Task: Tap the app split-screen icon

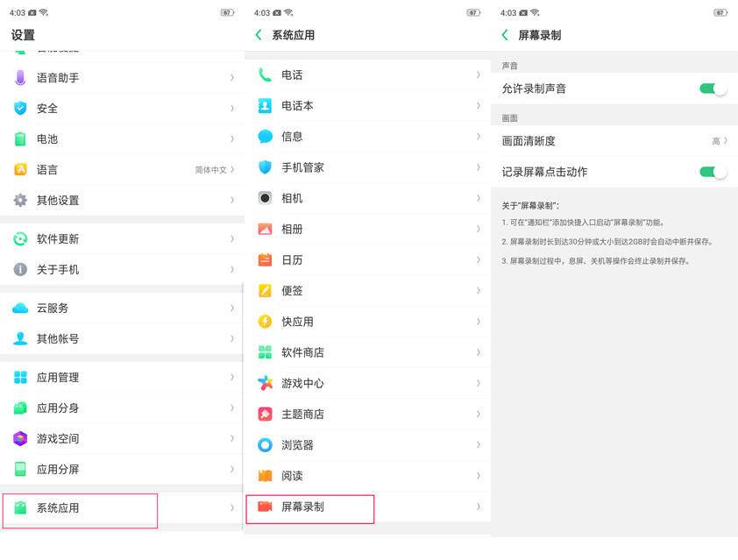Action: (x=20, y=469)
